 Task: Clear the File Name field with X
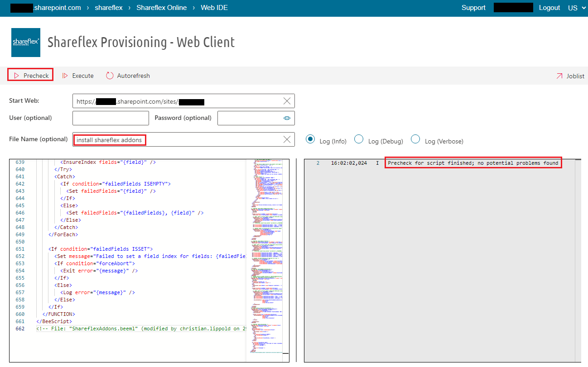coord(287,139)
